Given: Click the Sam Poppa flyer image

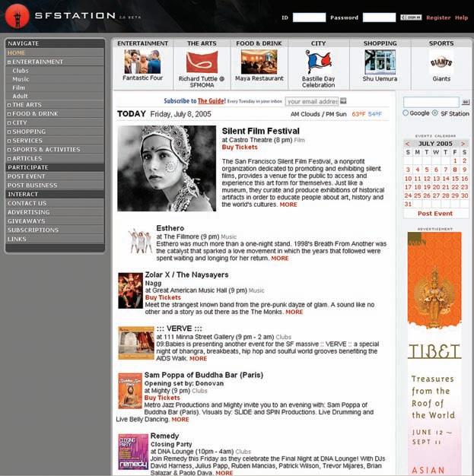Looking at the screenshot, I should pos(130,391).
